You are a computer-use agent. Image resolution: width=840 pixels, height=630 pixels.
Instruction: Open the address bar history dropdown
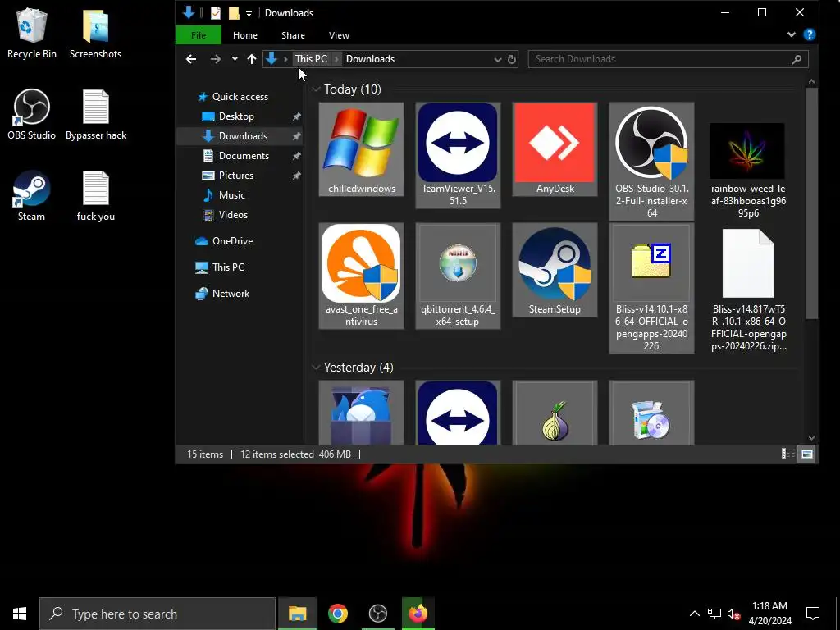[x=498, y=59]
